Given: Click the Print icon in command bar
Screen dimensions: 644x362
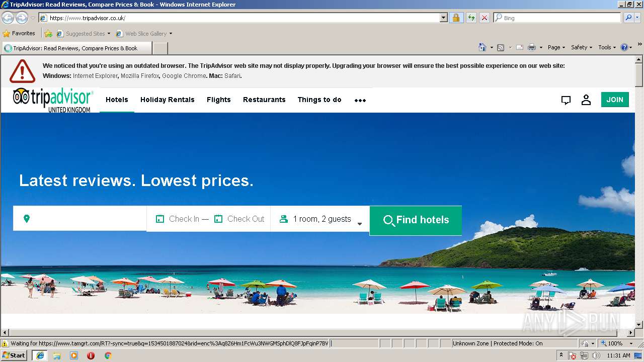Looking at the screenshot, I should [x=532, y=47].
